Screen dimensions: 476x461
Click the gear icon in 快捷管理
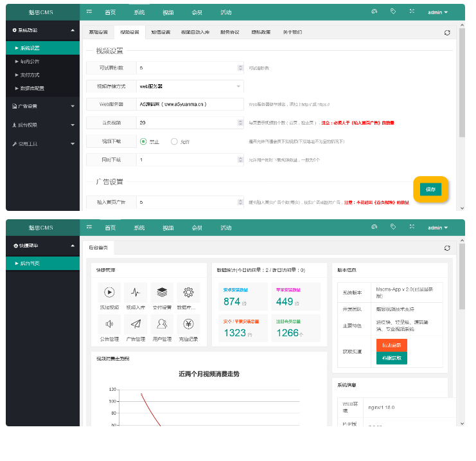tap(188, 293)
